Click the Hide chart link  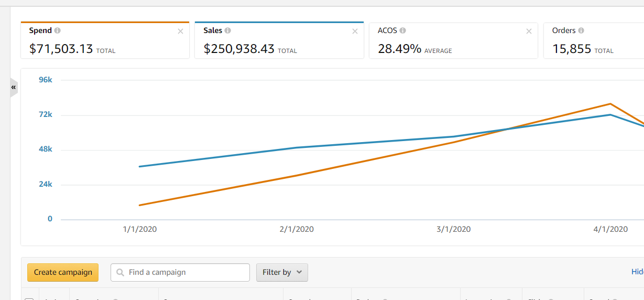pyautogui.click(x=637, y=272)
